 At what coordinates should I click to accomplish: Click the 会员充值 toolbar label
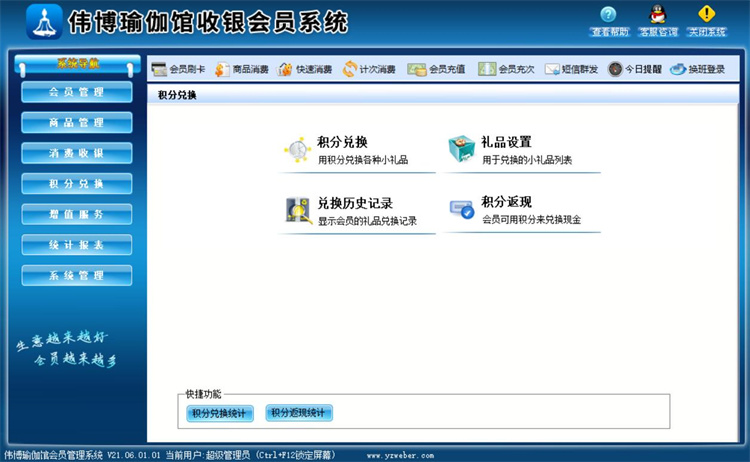click(x=447, y=69)
